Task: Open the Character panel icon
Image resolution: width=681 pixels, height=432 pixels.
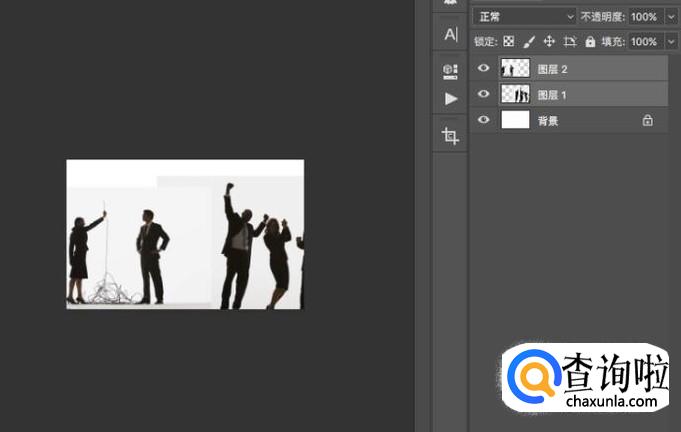Action: (x=450, y=35)
